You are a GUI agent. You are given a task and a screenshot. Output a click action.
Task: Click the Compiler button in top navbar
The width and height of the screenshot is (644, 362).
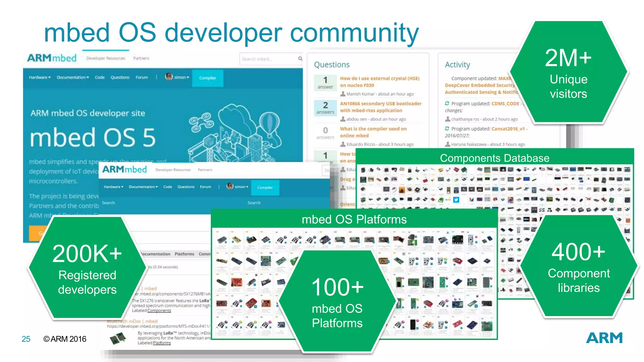[x=208, y=78]
